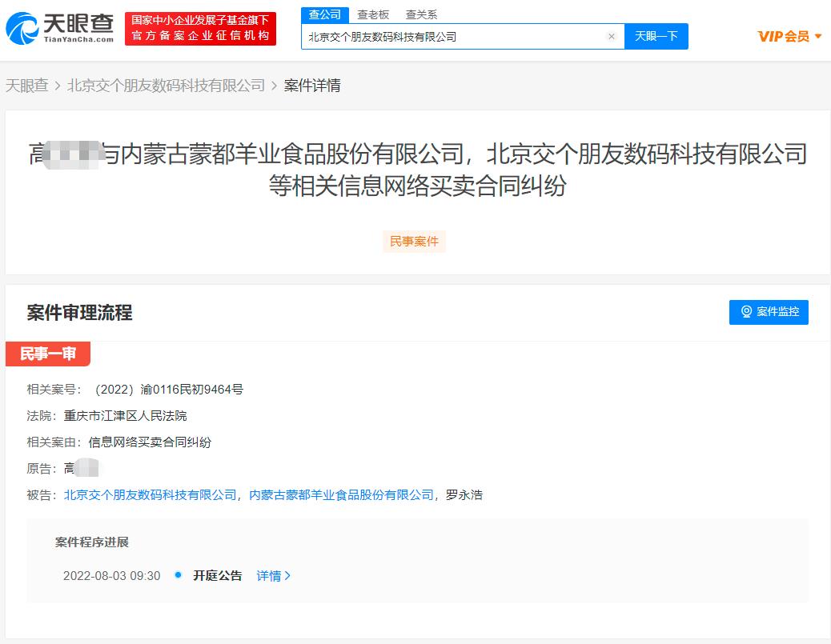Click the 案件详情 breadcrumb text

pos(312,86)
